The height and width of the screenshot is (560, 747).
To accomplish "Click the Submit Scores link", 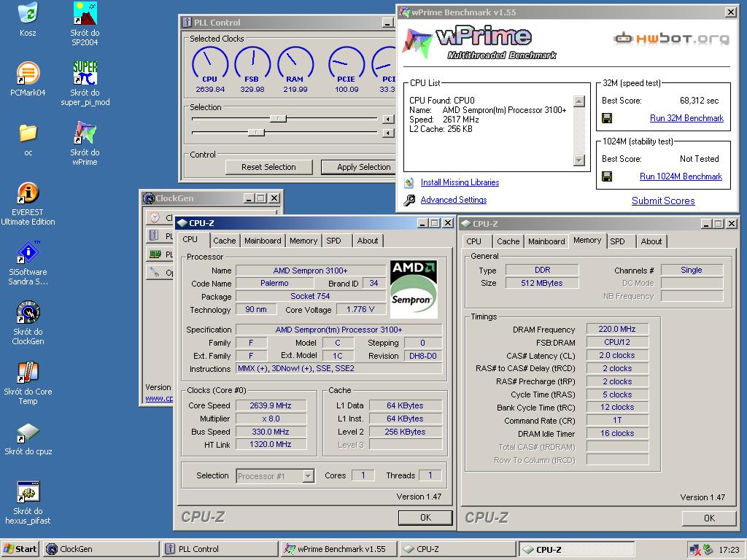I will point(663,201).
